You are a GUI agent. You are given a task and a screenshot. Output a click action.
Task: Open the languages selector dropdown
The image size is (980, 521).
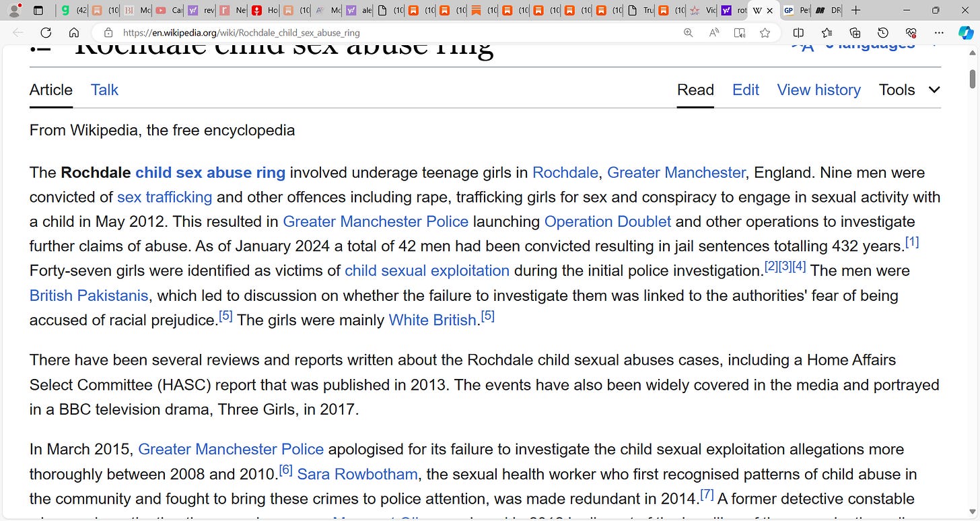coord(865,46)
